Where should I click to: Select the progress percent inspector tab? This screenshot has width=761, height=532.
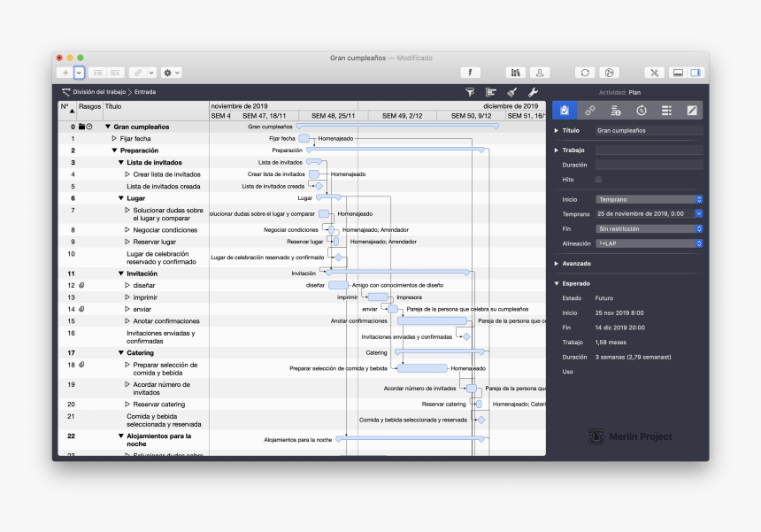coord(642,111)
